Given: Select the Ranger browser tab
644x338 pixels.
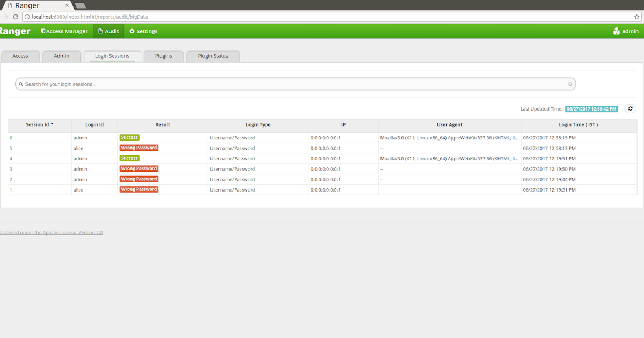Looking at the screenshot, I should coord(36,5).
